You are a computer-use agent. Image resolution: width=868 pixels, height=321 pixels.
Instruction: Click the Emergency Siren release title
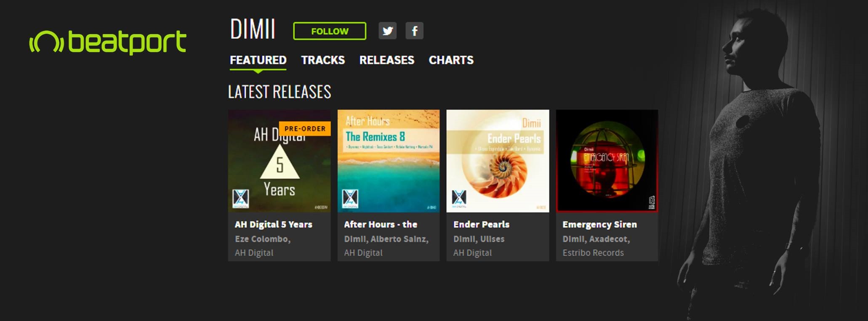pyautogui.click(x=599, y=225)
